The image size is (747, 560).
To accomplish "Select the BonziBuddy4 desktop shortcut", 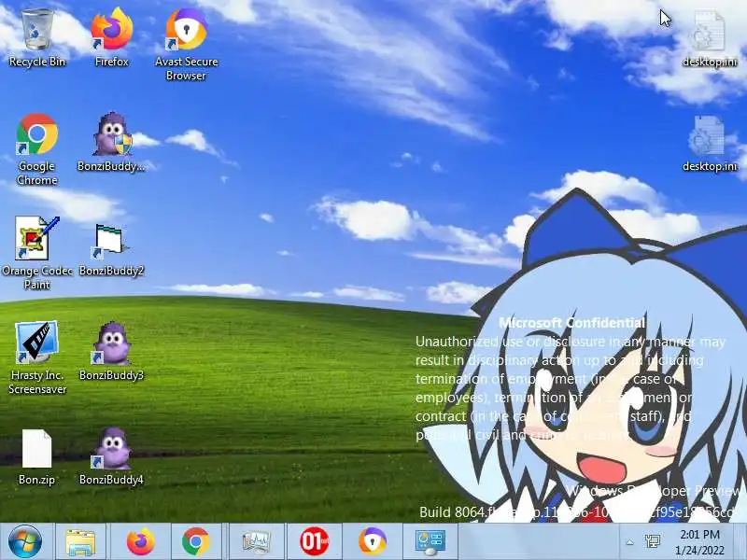I will pyautogui.click(x=111, y=456).
